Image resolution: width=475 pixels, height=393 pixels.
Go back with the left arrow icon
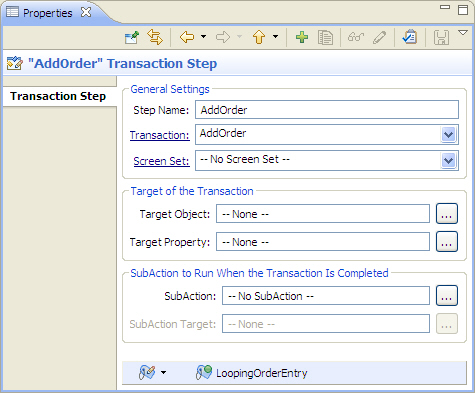click(x=187, y=37)
